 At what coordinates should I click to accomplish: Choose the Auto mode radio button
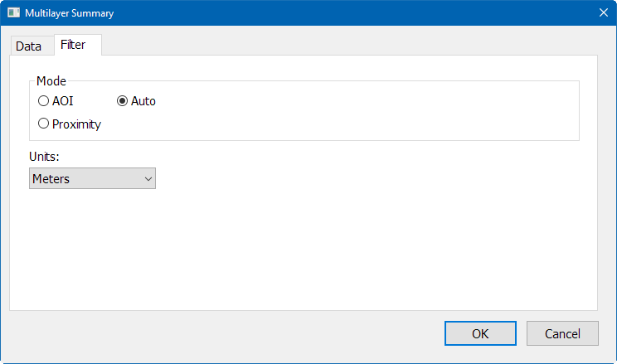pyautogui.click(x=123, y=100)
